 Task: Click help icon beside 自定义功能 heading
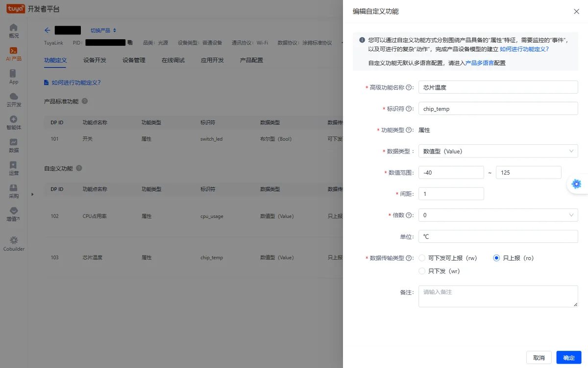pyautogui.click(x=79, y=168)
